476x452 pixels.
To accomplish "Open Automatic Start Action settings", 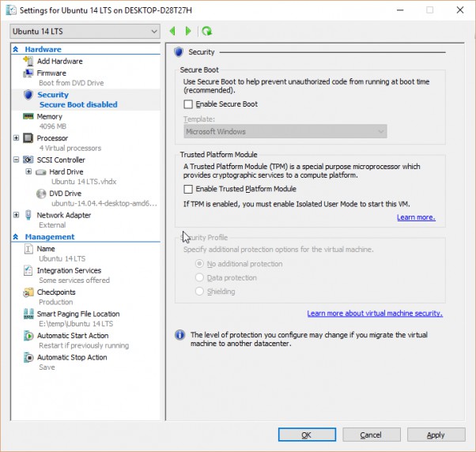I will (x=73, y=336).
